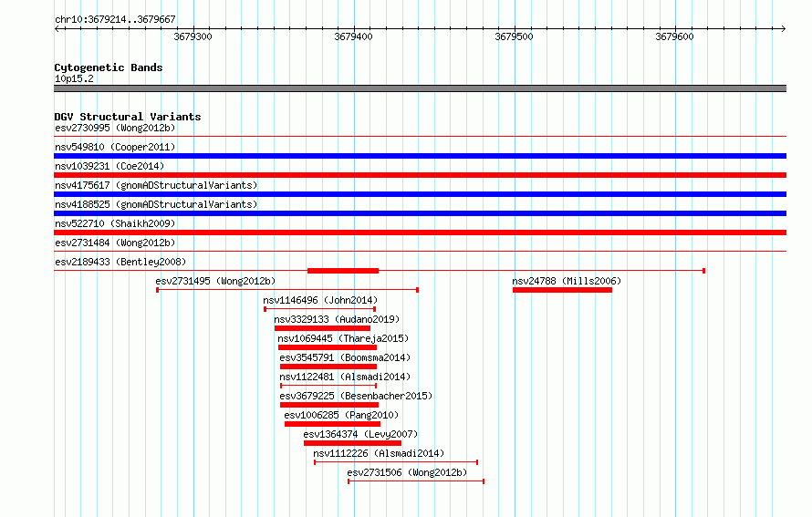Viewport: 812px width, 517px height.
Task: Click the nsv4188525 gnomAD variant label
Action: 156,204
